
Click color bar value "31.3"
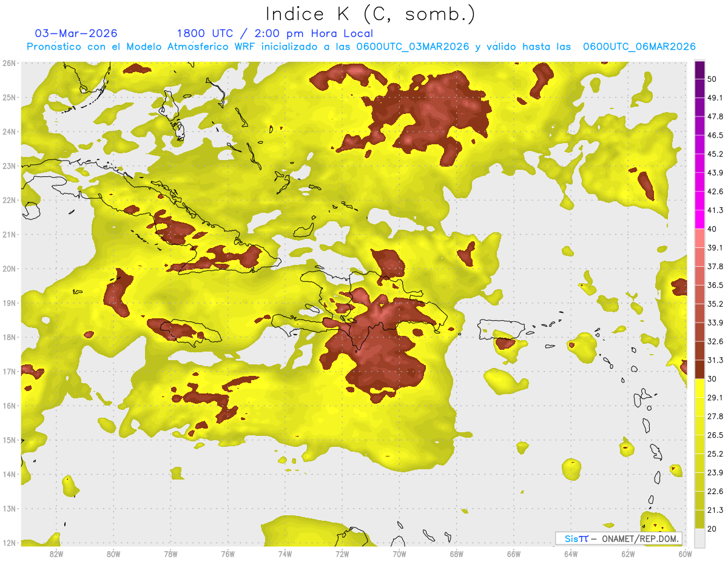[715, 360]
